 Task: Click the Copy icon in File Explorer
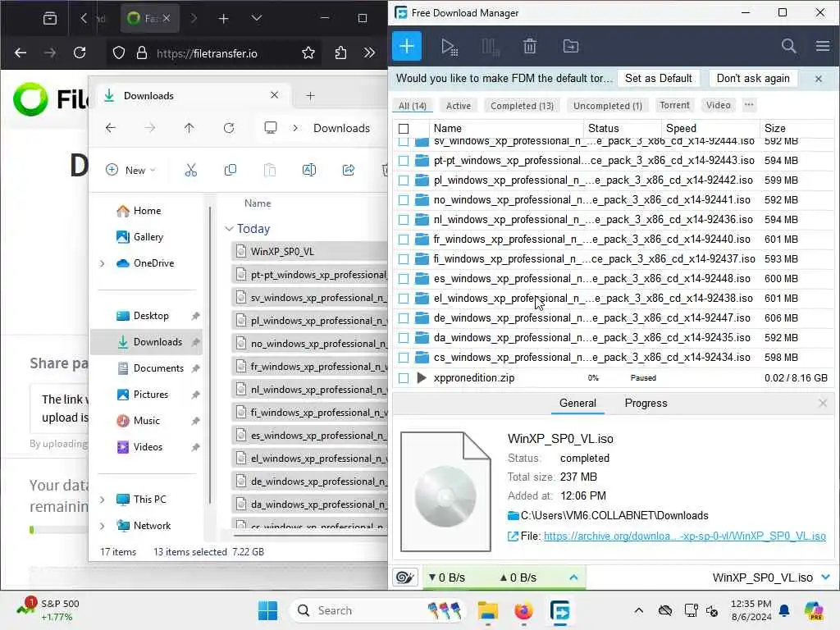(x=231, y=170)
